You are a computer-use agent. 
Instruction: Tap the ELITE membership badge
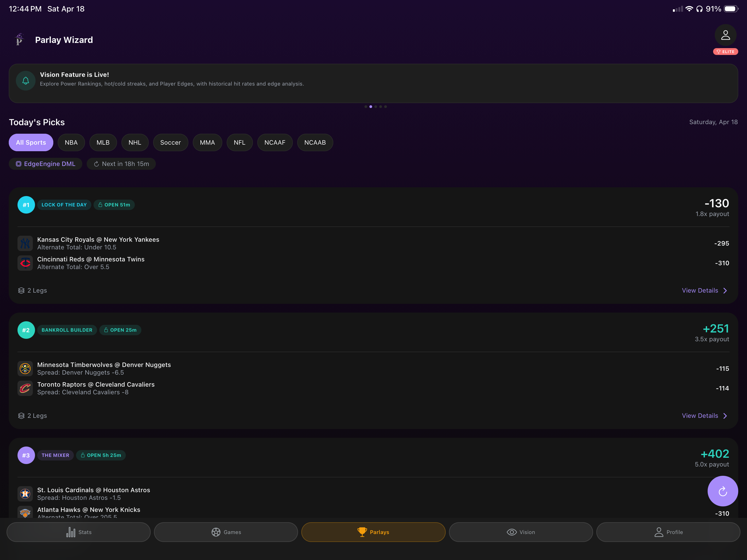click(725, 52)
